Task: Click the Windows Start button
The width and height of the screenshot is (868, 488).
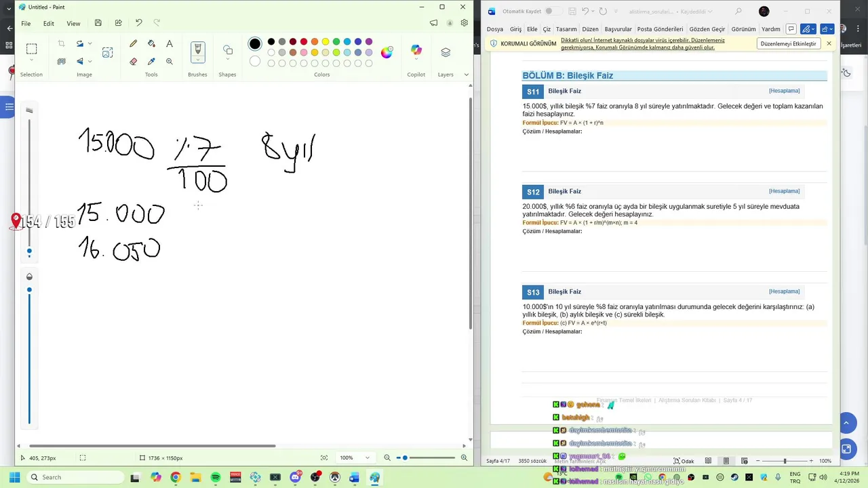Action: [x=14, y=477]
